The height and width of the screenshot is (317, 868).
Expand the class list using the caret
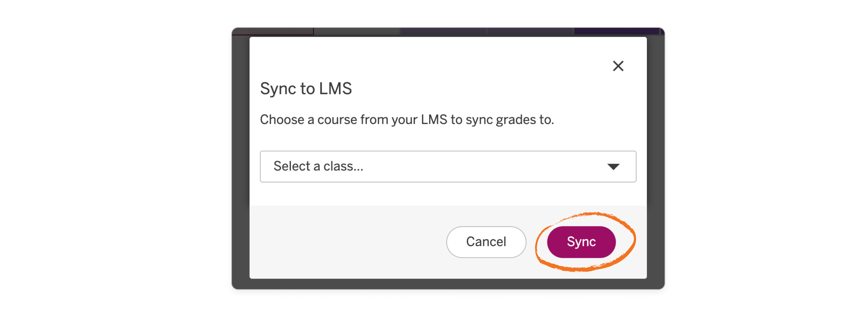(x=613, y=167)
